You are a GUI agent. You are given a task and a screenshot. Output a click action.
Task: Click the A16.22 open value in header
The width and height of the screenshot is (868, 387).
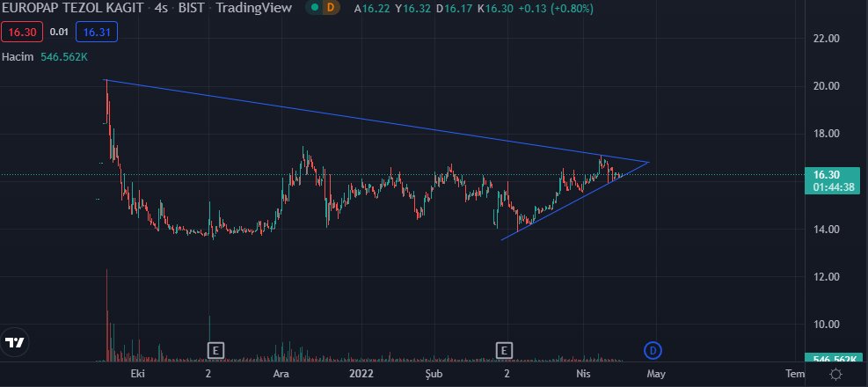tap(374, 8)
